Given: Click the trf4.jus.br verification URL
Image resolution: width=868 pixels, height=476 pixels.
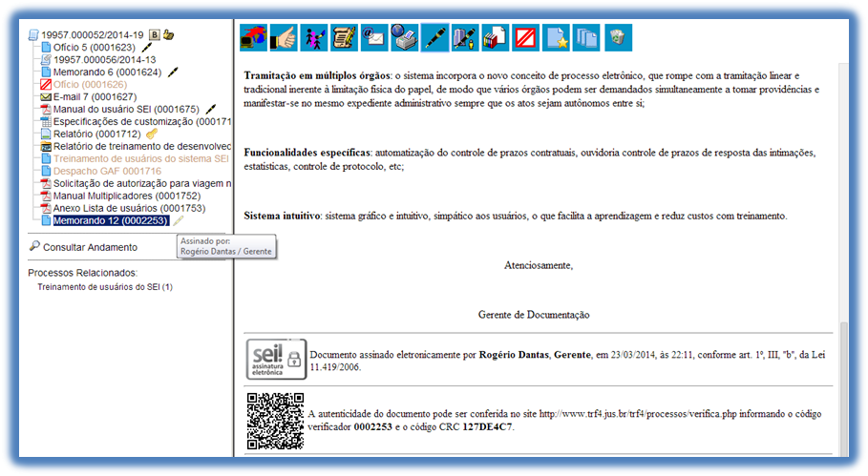Looking at the screenshot, I should (x=638, y=414).
